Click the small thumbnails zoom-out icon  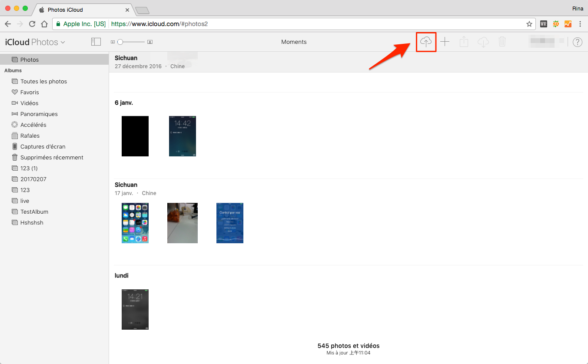113,42
